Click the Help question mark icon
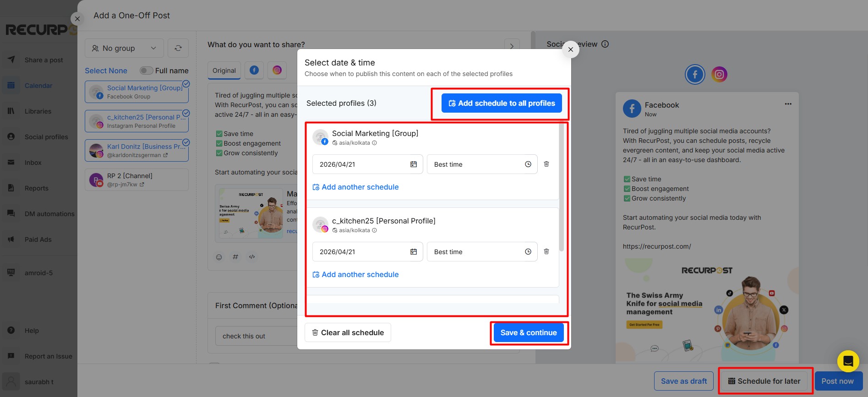This screenshot has height=397, width=868. [11, 330]
